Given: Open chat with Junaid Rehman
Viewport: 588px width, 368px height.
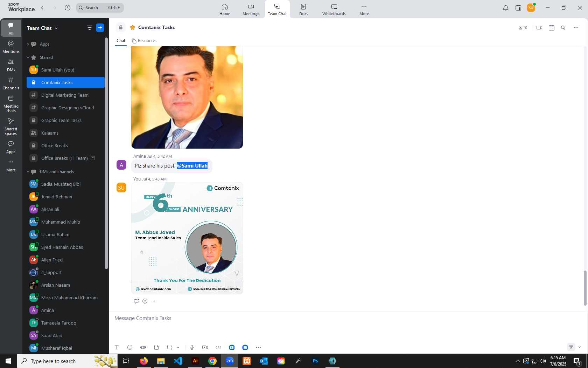Looking at the screenshot, I should 65,197.
